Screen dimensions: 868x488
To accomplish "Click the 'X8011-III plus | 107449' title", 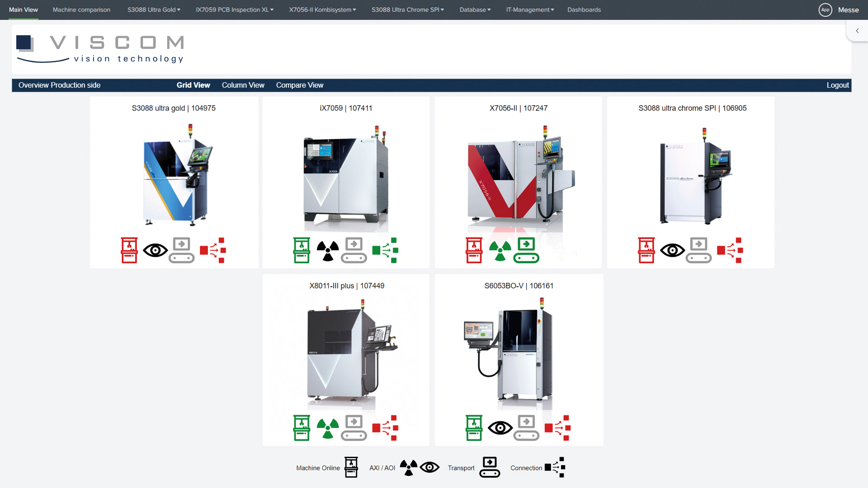I will tap(347, 286).
